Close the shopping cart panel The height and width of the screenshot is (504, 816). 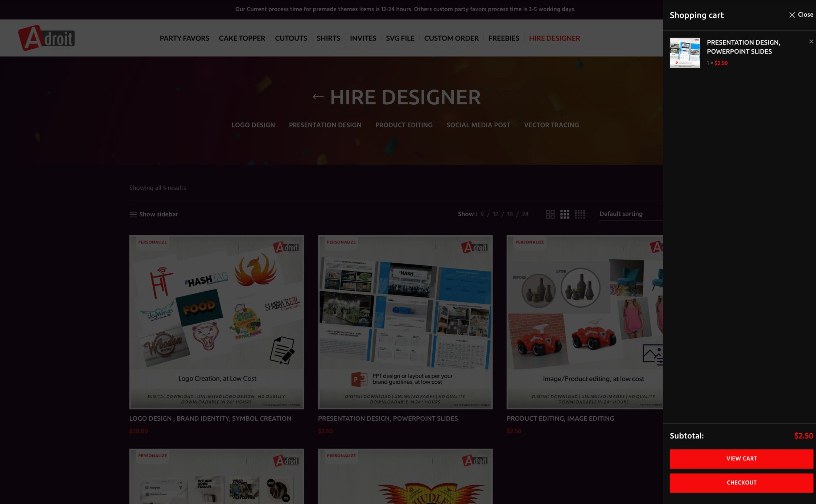[x=801, y=15]
